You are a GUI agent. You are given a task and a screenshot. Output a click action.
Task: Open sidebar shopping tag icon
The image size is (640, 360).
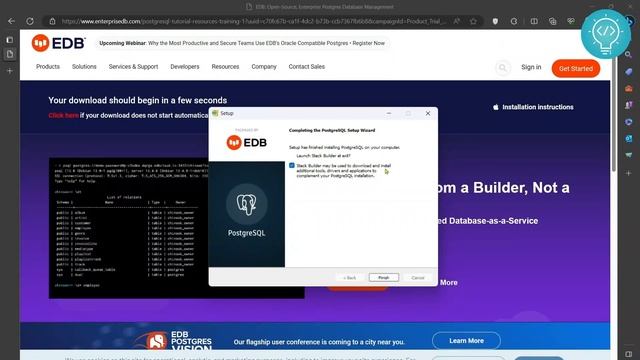629,71
